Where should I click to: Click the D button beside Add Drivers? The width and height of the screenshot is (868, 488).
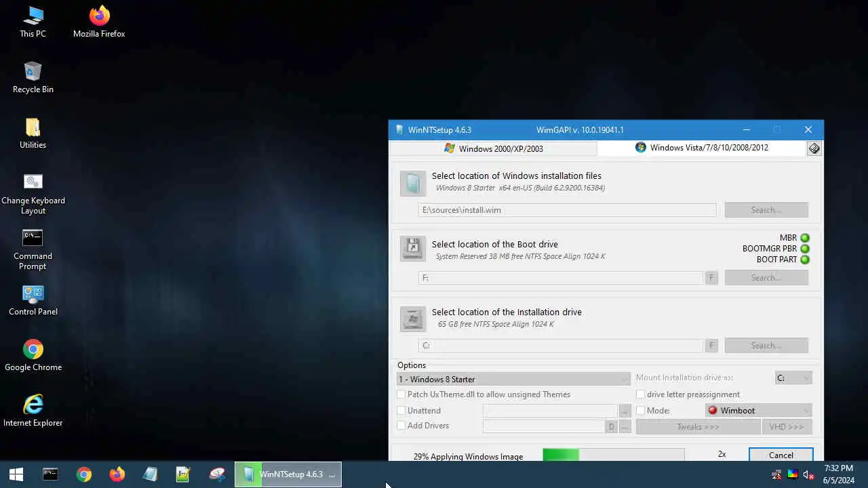tap(611, 427)
